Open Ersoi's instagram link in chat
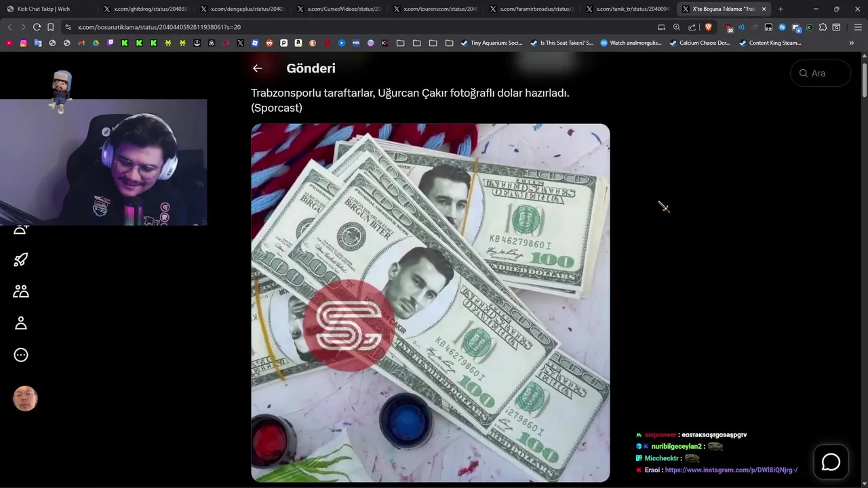The image size is (868, 488). [x=731, y=470]
